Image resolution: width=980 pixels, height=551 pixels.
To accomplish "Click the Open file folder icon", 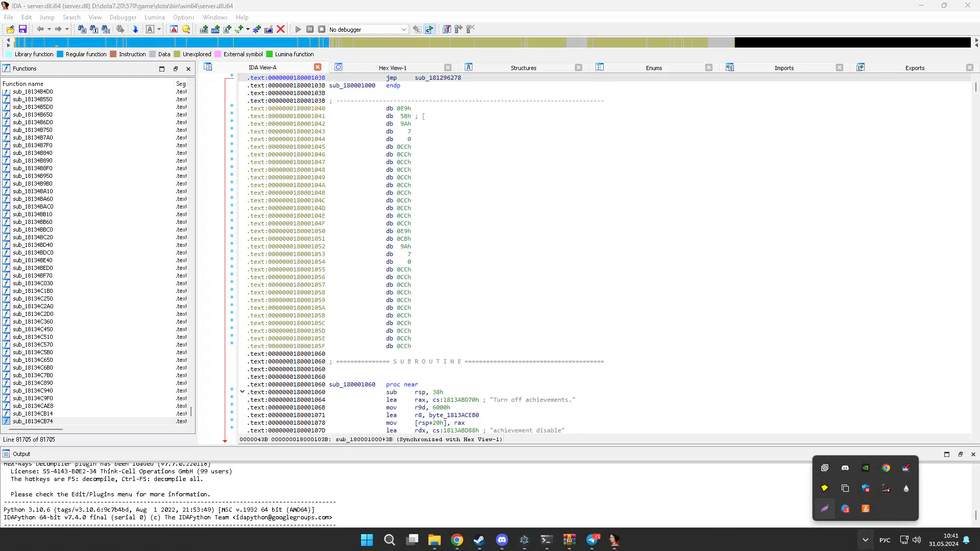I will (10, 29).
